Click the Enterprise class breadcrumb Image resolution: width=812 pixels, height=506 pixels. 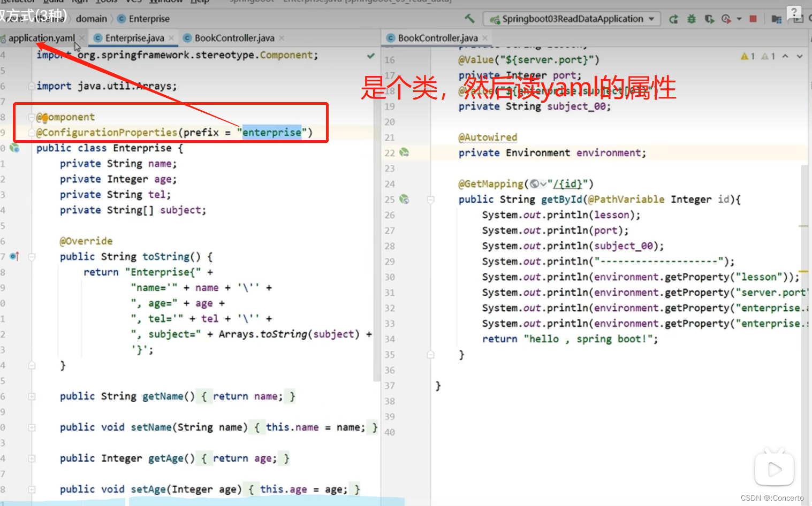tap(143, 19)
